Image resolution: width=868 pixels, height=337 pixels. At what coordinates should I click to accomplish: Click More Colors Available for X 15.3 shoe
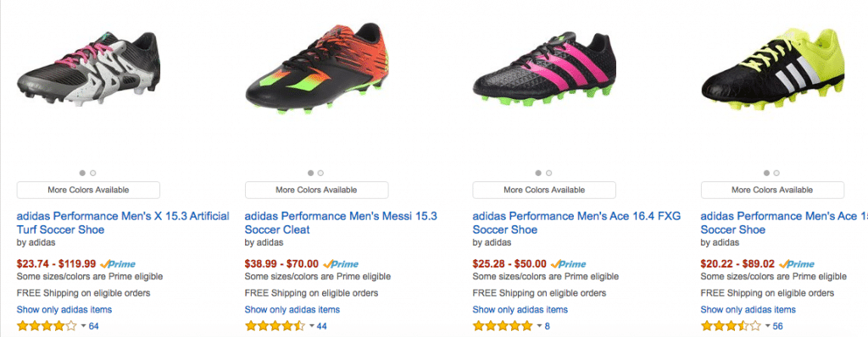88,190
